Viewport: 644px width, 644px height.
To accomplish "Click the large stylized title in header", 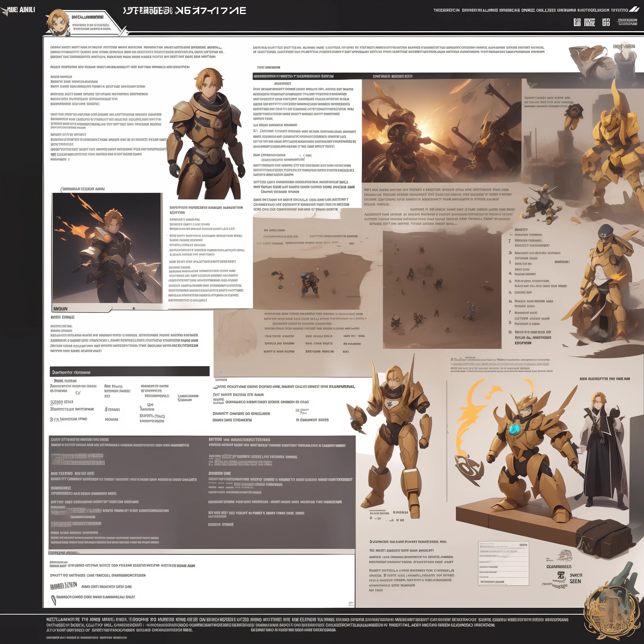I will click(184, 11).
